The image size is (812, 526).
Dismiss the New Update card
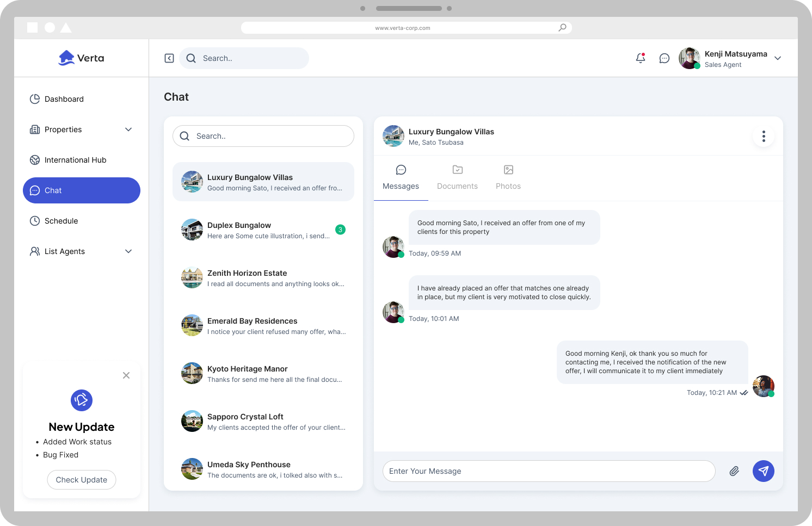coord(126,375)
